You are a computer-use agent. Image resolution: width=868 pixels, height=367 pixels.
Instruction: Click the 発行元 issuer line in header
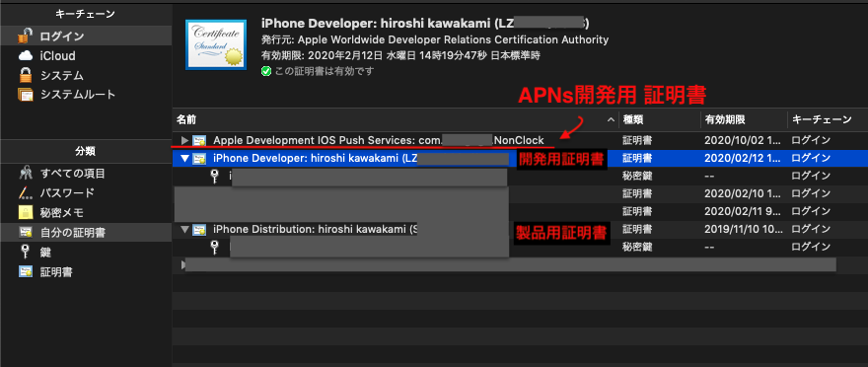435,39
